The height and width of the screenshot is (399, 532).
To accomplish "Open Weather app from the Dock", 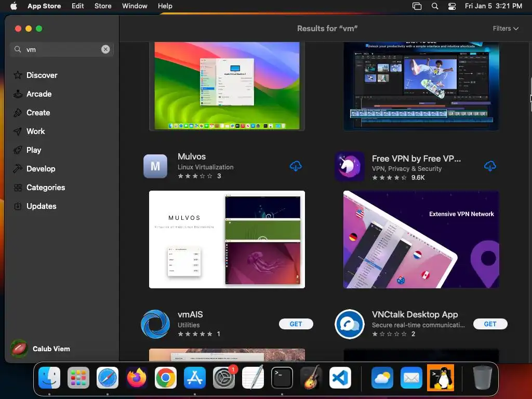I will pos(382,378).
